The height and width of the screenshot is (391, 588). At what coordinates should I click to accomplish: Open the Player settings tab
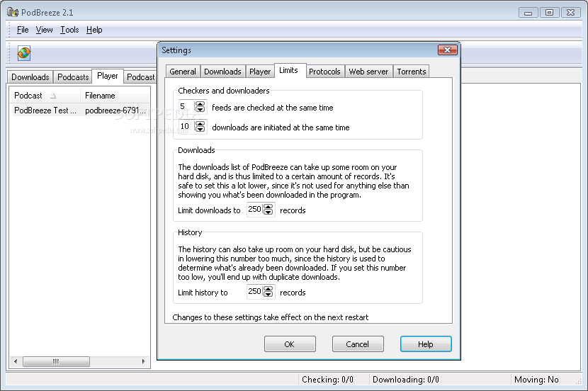click(260, 72)
